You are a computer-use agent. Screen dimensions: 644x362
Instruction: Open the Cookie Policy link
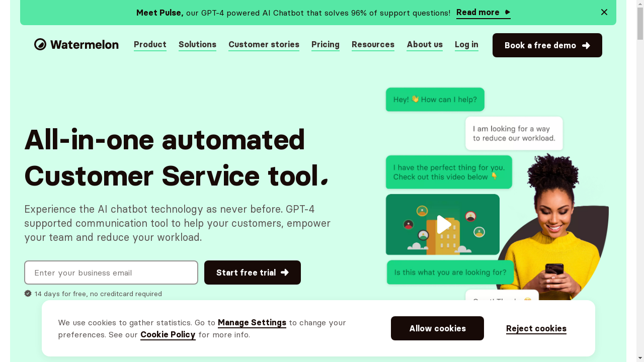coord(168,334)
